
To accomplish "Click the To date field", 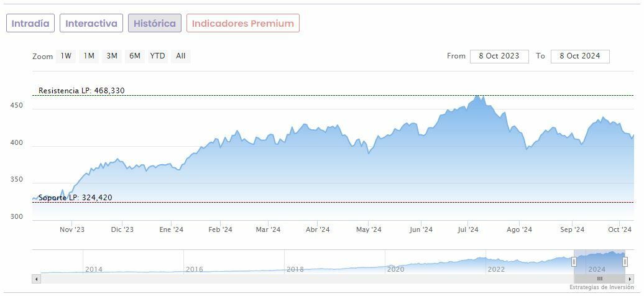I will click(x=580, y=56).
